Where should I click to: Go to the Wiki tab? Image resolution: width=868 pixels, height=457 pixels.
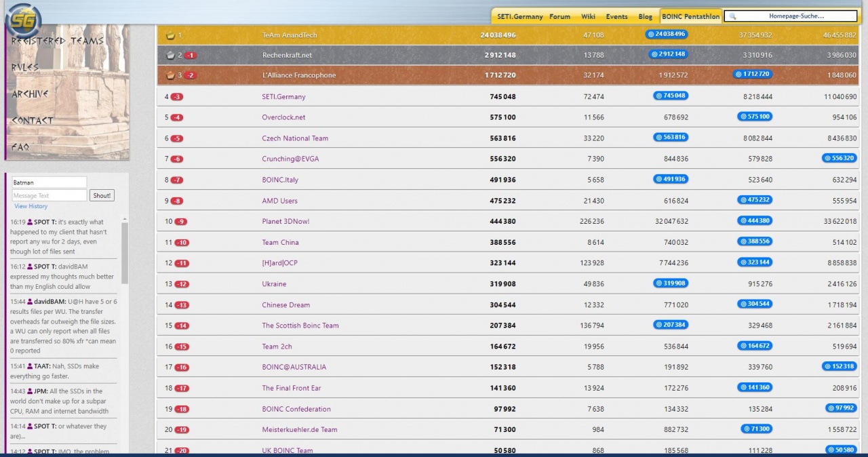[588, 17]
